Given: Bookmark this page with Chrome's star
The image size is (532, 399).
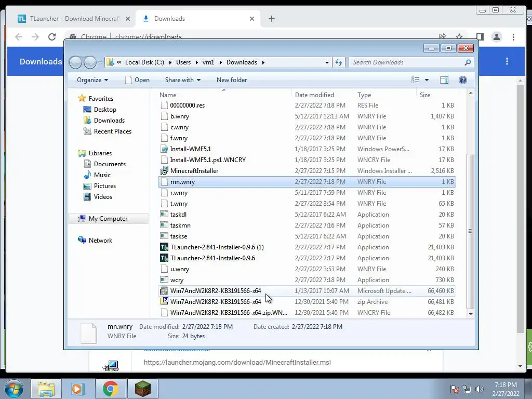Looking at the screenshot, I should click(x=459, y=37).
